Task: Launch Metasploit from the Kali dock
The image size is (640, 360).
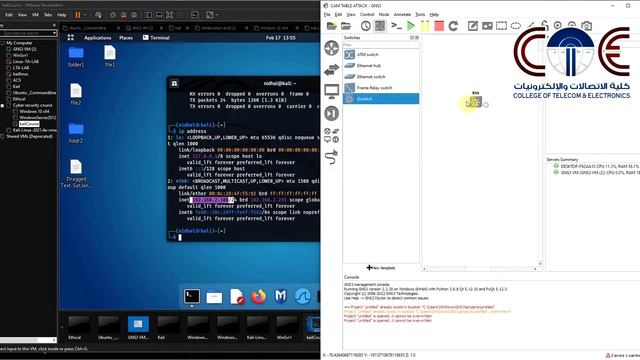Action: [x=280, y=296]
